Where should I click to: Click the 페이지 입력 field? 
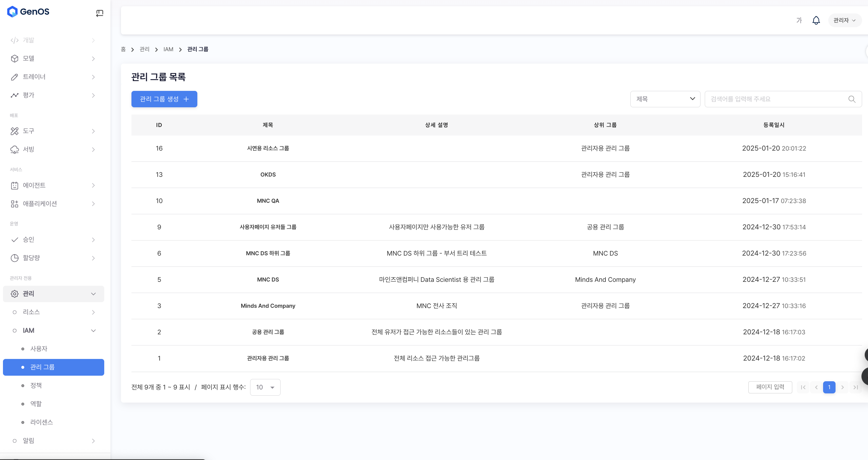(770, 387)
